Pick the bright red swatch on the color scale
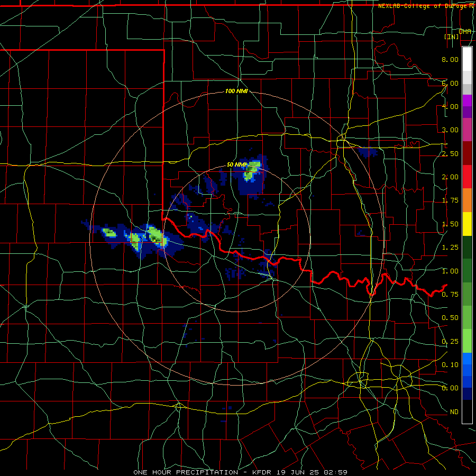 (x=467, y=177)
